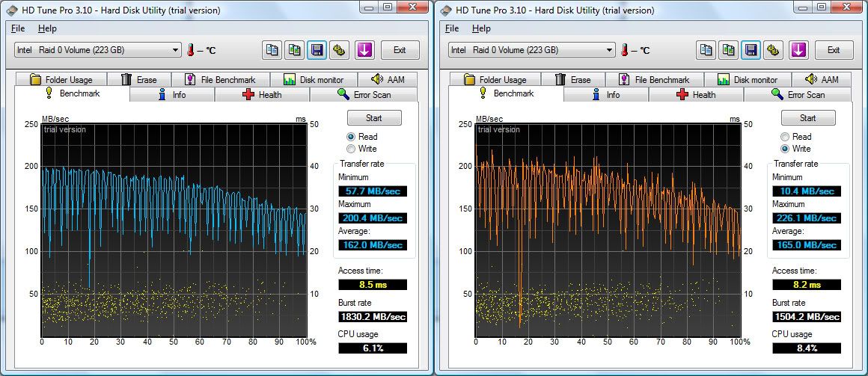The image size is (868, 376).
Task: Switch to Erase tab in left window
Action: point(139,80)
